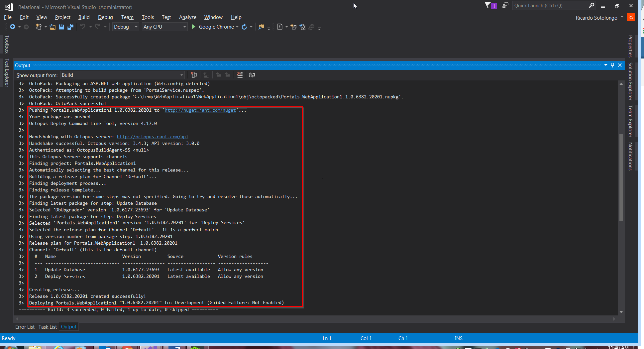This screenshot has height=349, width=644.
Task: Click the Quick Launch search magnifier
Action: tap(591, 5)
